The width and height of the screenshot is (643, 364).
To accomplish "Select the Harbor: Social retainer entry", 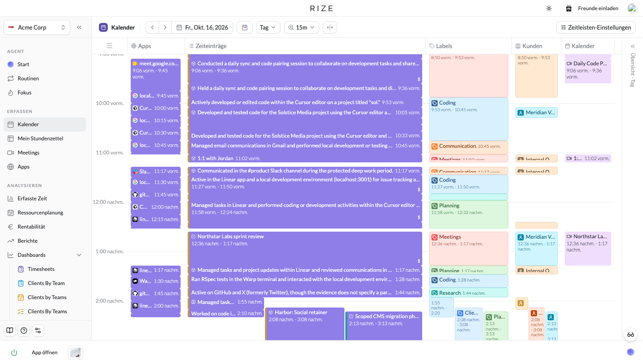I will [305, 324].
